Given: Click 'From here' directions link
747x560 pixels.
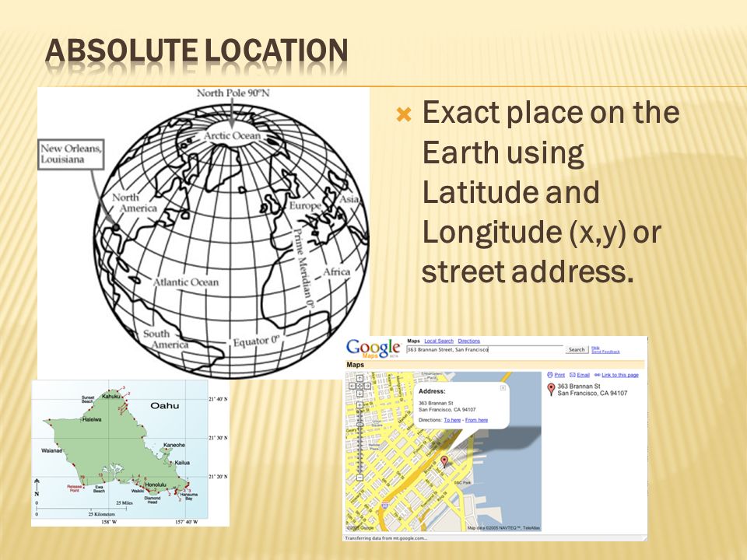Looking at the screenshot, I should (476, 420).
